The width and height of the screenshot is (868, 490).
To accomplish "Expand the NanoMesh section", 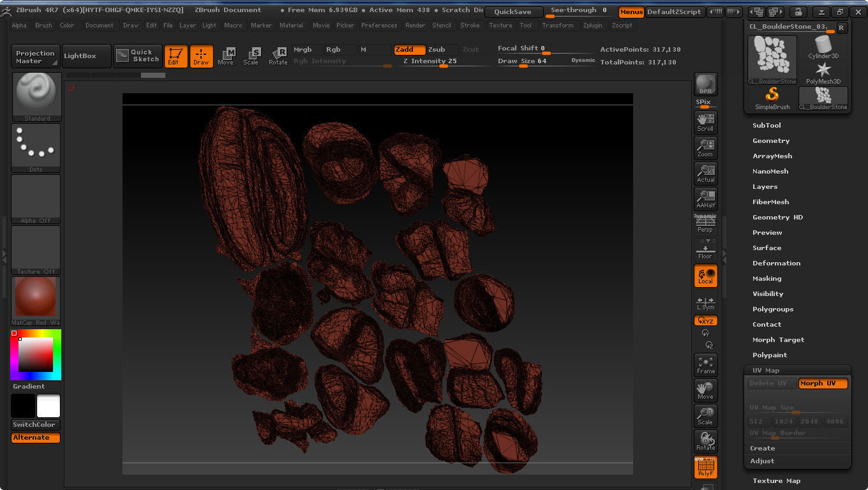I will [770, 172].
